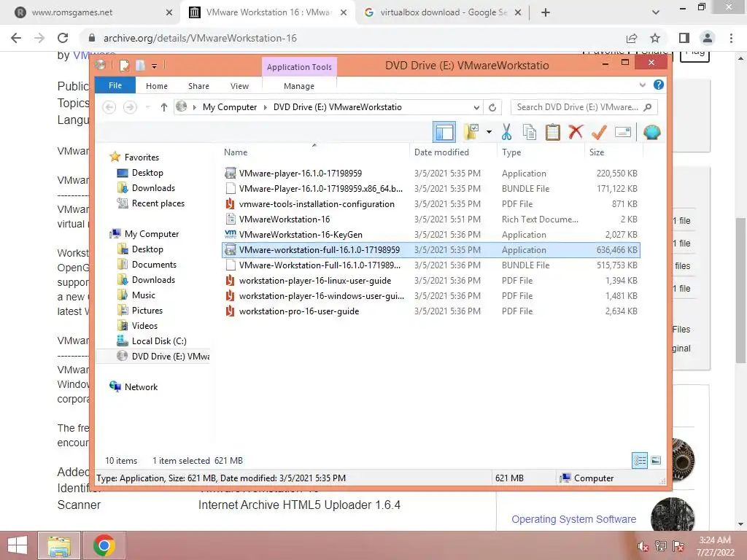This screenshot has height=560, width=747.
Task: Select Network in the navigation pane
Action: 141,387
